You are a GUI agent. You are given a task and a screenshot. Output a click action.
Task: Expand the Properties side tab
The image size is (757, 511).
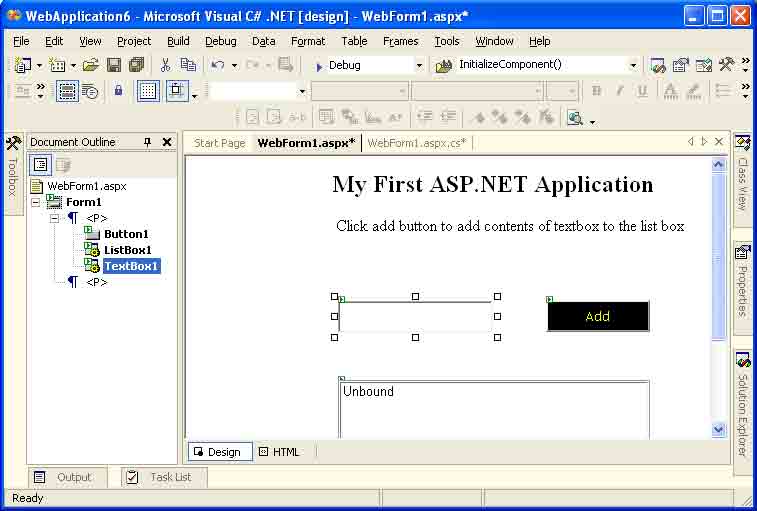(x=742, y=287)
